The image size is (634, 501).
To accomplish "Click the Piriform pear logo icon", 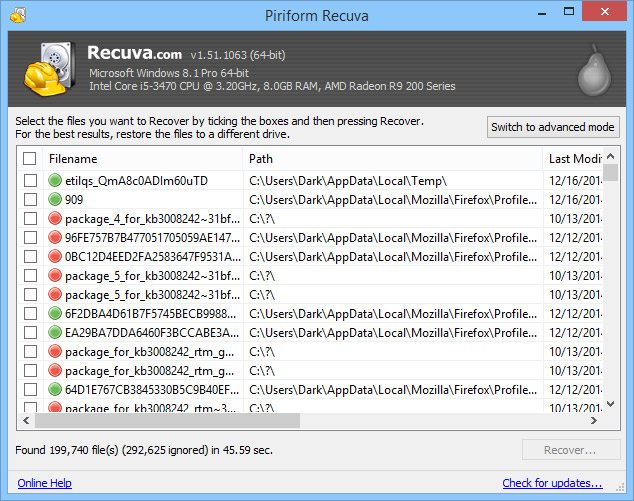I will pos(594,71).
